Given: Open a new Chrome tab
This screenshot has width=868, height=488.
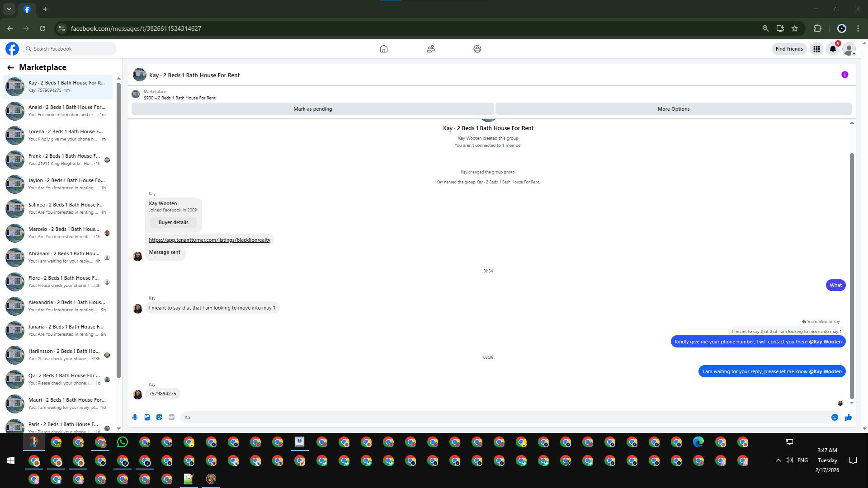Looking at the screenshot, I should (45, 9).
